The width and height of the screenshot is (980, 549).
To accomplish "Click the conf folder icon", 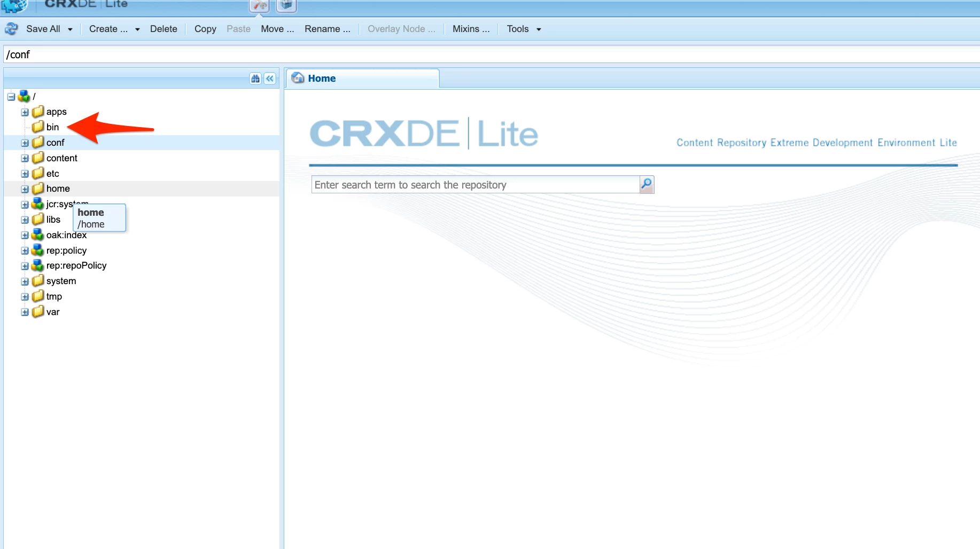I will [x=37, y=143].
